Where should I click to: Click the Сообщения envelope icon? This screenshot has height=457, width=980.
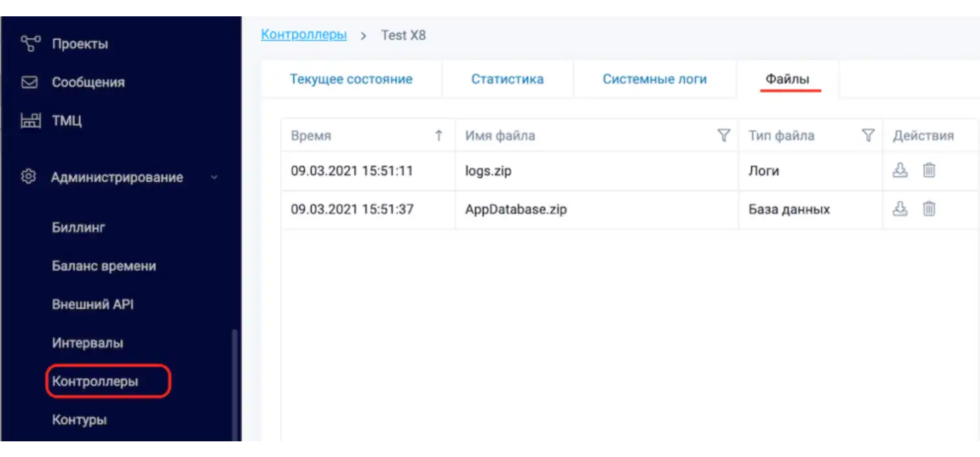coord(29,82)
